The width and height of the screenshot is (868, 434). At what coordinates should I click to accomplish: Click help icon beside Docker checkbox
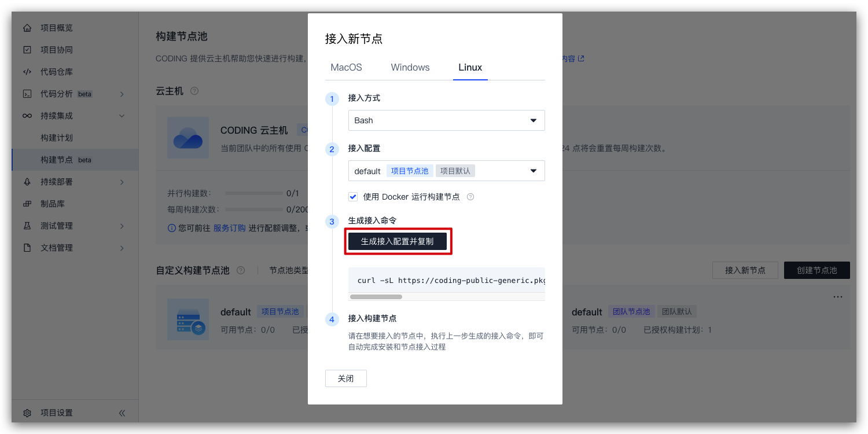[470, 197]
